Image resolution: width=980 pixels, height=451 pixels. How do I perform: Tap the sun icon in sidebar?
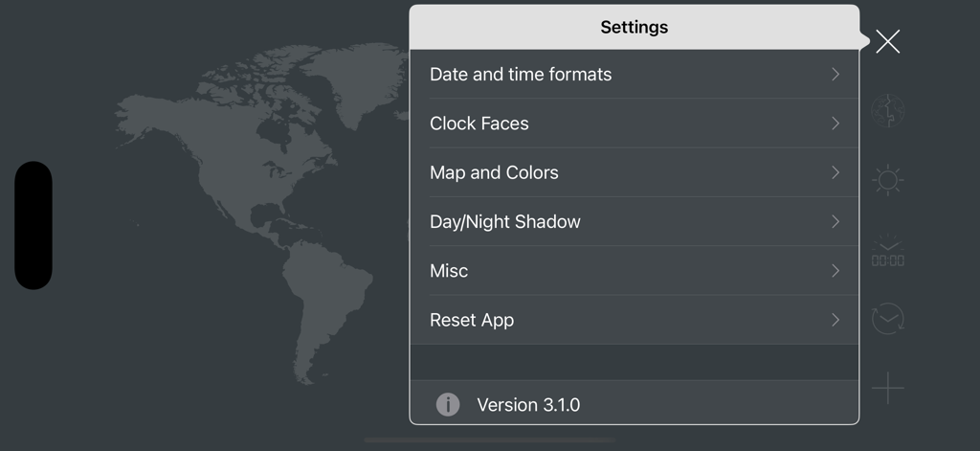pyautogui.click(x=888, y=180)
